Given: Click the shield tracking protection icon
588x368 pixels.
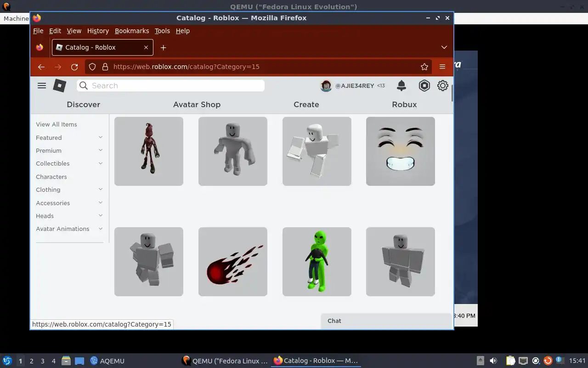Looking at the screenshot, I should [x=92, y=67].
